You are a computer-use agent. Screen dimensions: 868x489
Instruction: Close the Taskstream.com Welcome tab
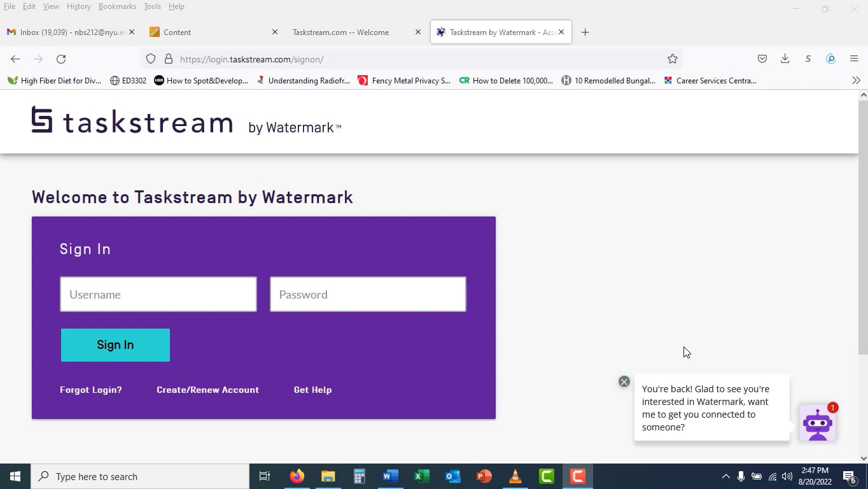point(418,32)
